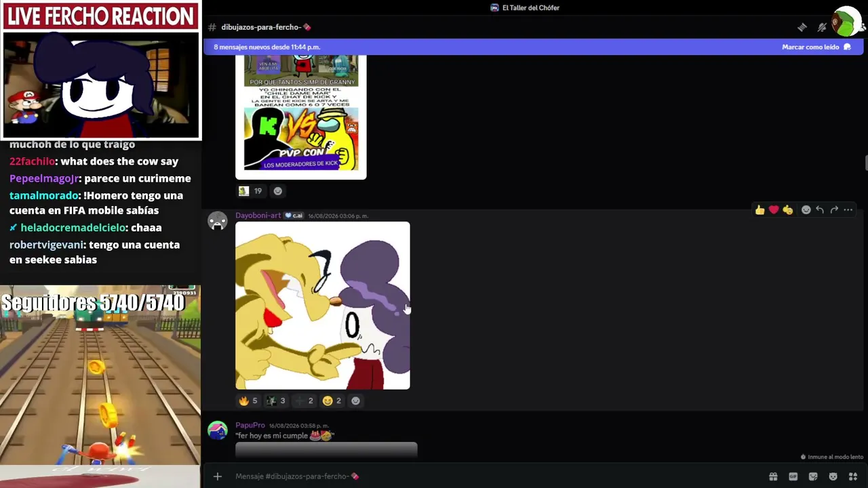The height and width of the screenshot is (488, 868).
Task: Open Dayoboni-art's user profile name
Action: coord(258,216)
